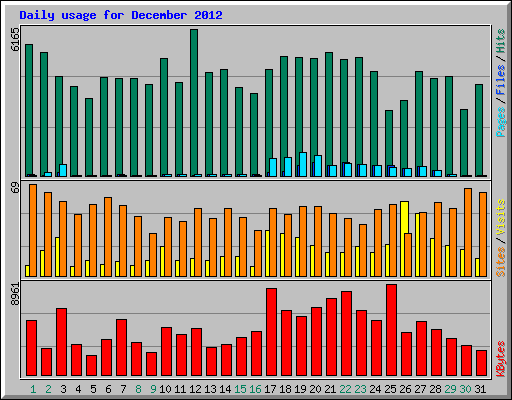Select day label "4" on the x-axis
This screenshot has width=512, height=400.
coord(78,389)
